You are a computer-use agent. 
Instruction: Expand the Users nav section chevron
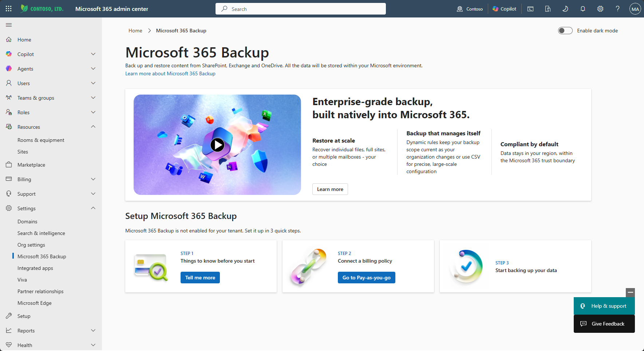click(93, 83)
